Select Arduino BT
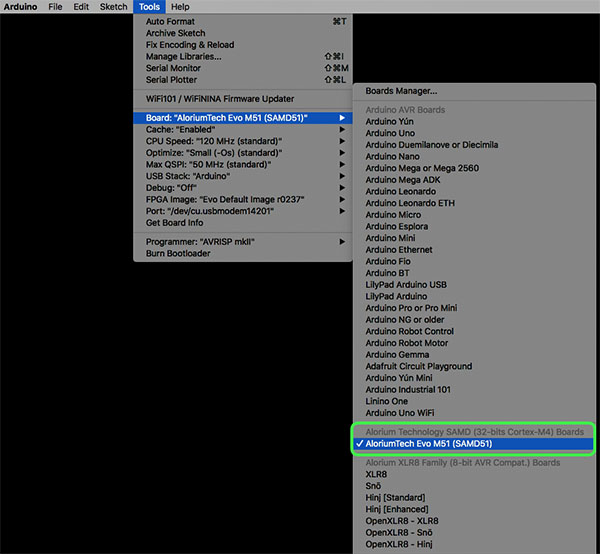This screenshot has height=554, width=600. (x=474, y=273)
